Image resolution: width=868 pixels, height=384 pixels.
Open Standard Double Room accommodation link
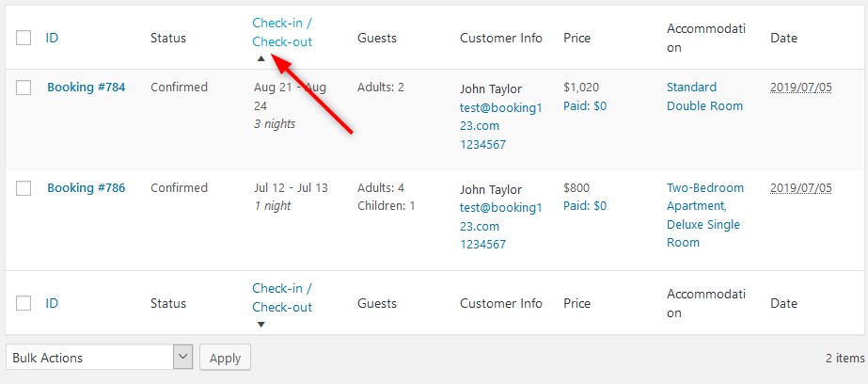(704, 96)
